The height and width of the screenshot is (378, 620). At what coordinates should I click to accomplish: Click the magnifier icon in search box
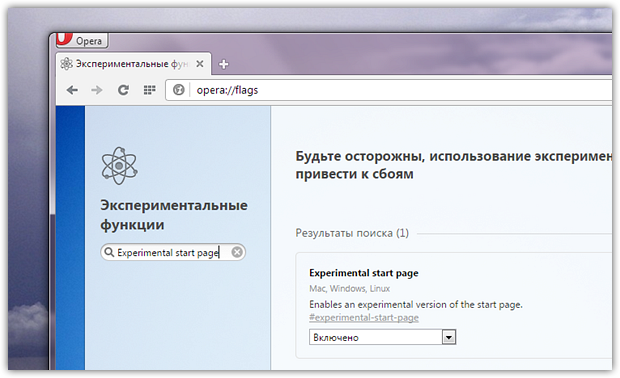[x=109, y=252]
